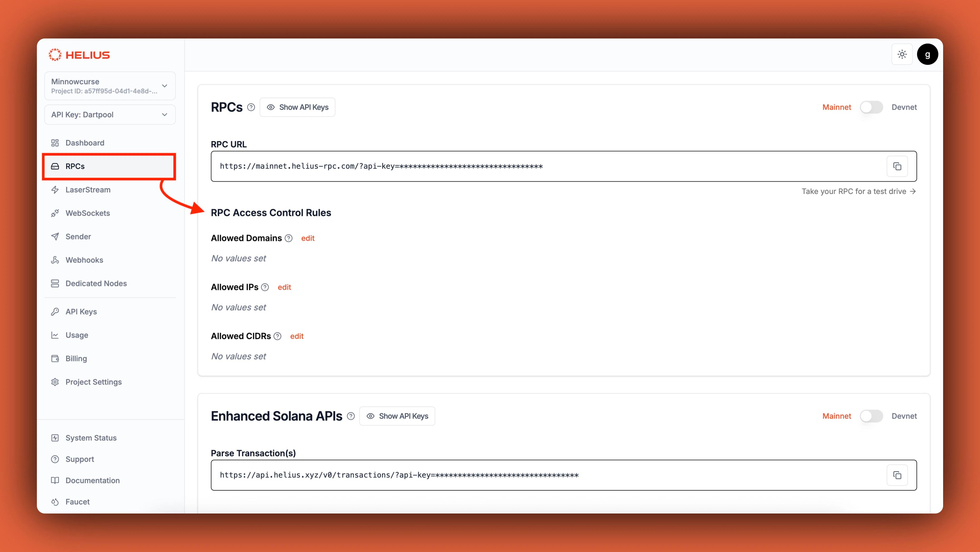
Task: Open the user avatar menu
Action: 928,54
